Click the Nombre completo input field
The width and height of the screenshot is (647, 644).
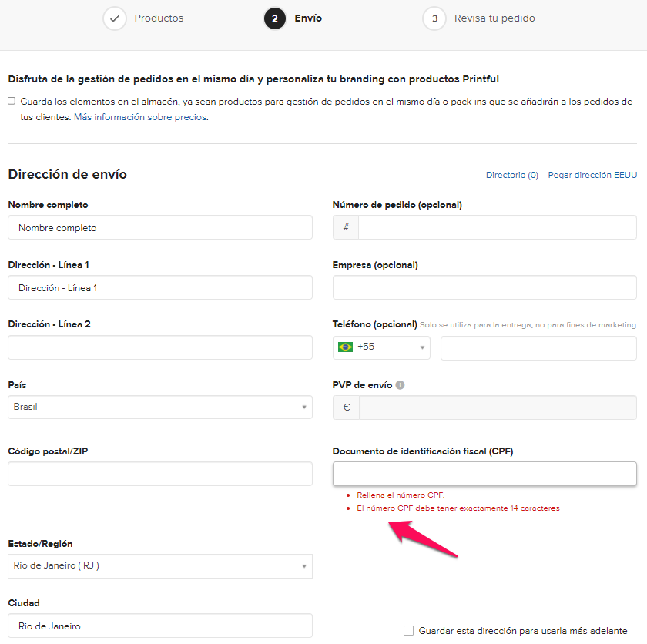coord(160,228)
